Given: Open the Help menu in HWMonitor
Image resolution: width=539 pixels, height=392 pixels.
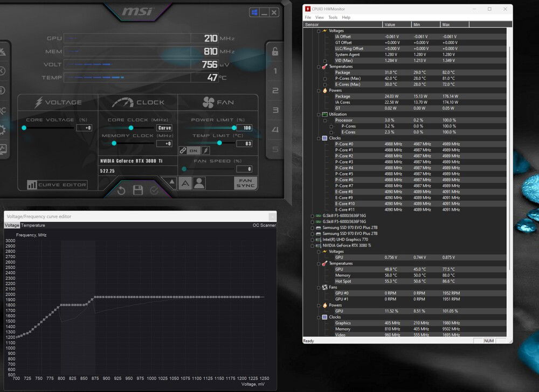Looking at the screenshot, I should 346,18.
